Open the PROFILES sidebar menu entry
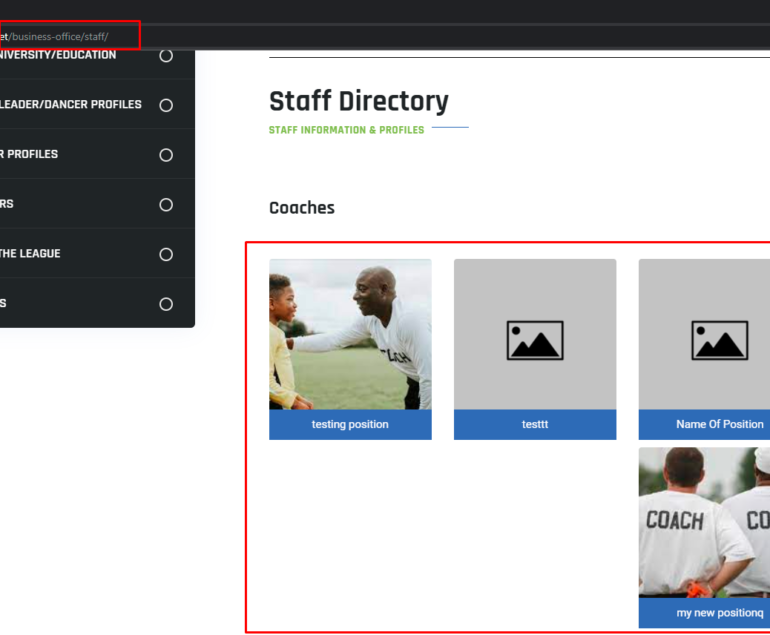 29,154
